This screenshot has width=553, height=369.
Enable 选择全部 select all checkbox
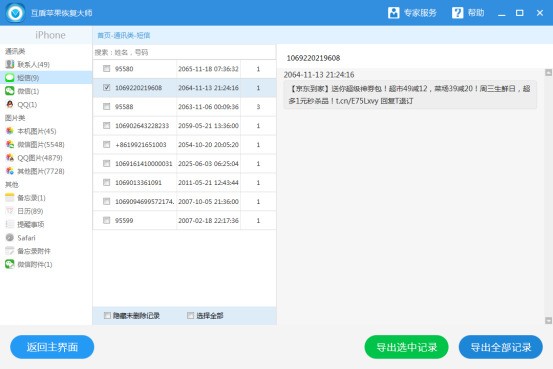tap(190, 315)
